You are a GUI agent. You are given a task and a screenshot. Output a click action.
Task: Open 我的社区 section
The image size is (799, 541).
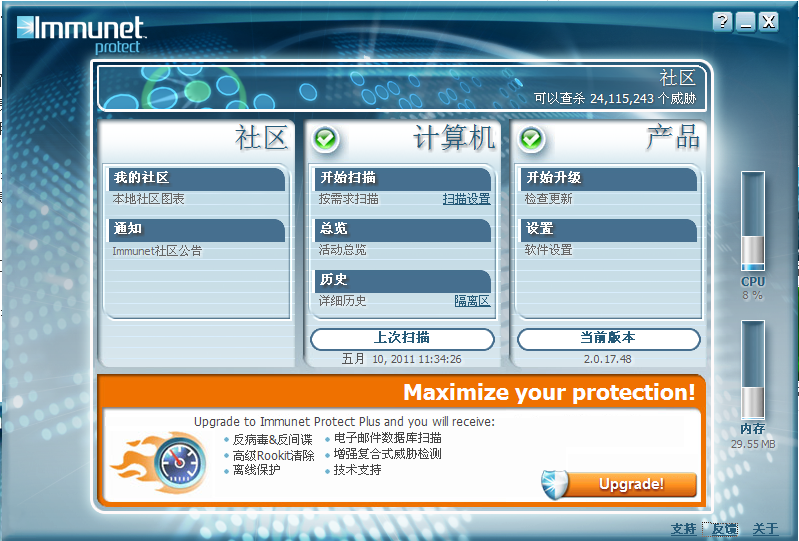[196, 178]
